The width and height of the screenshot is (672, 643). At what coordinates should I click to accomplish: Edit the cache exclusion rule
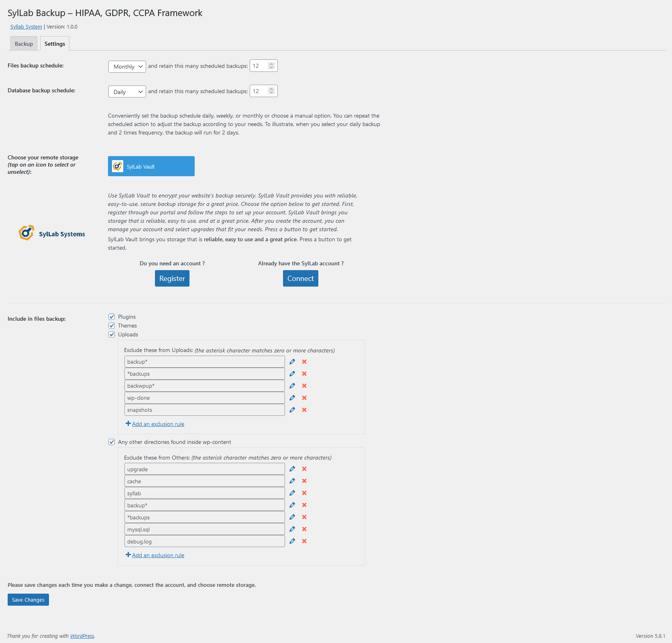coord(292,481)
